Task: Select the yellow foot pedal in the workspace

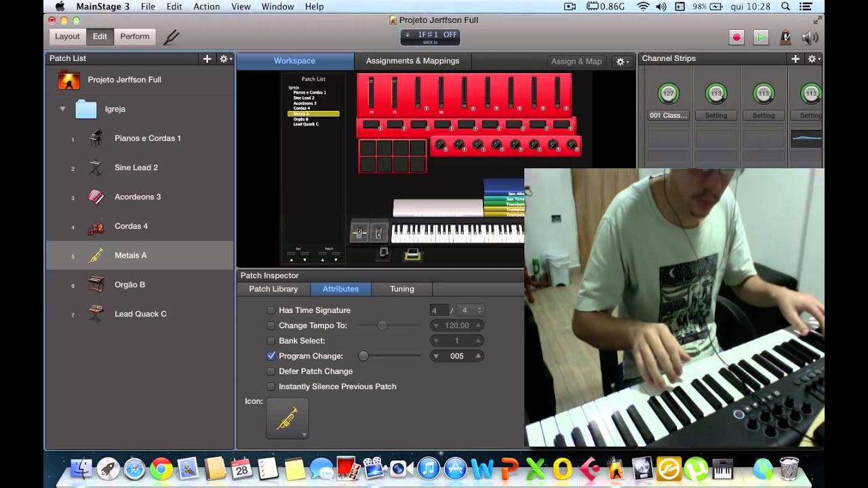Action: click(x=413, y=254)
